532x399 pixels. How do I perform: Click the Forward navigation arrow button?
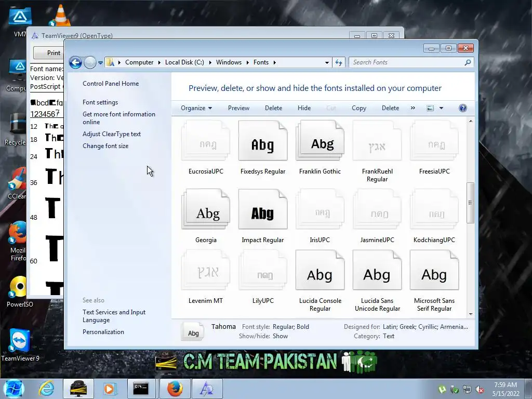pos(90,62)
